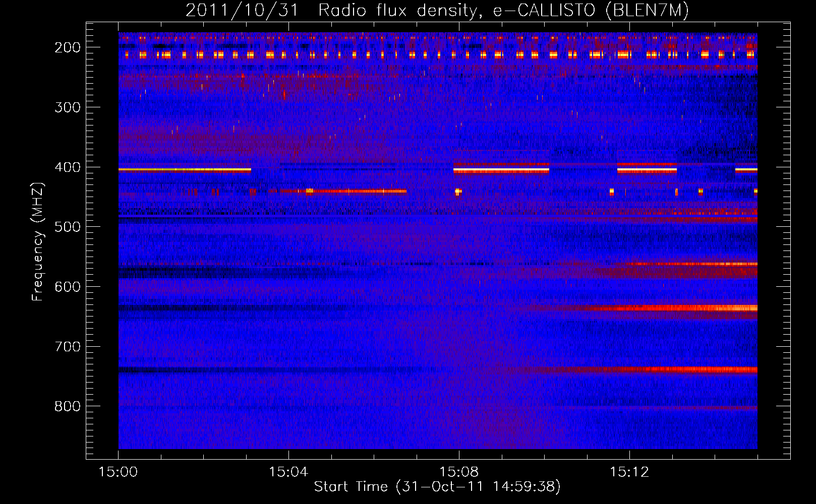Screen dimensions: 816x504
Task: Select the 200 frequency tick label
Action: click(x=68, y=47)
